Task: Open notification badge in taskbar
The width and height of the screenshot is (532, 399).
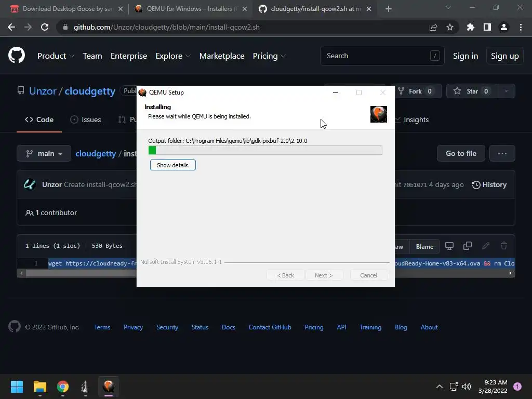Action: (517, 387)
